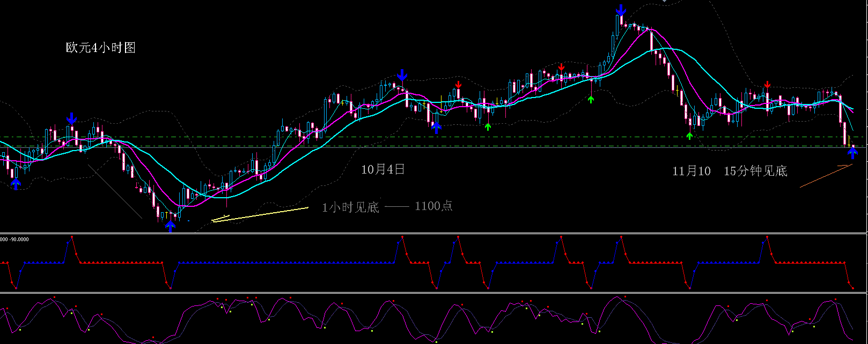
Task: Click the big blue down arrow at the highest peak
Action: pos(621,10)
